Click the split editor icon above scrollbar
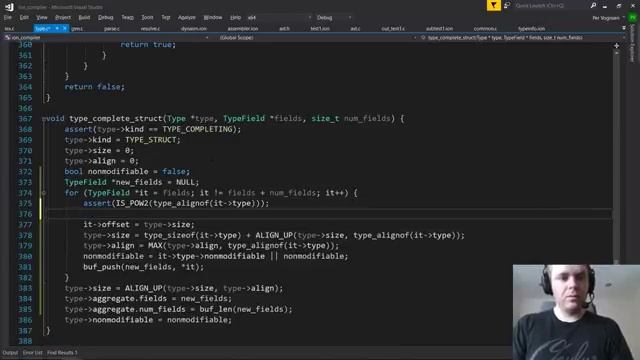Image resolution: width=640 pixels, height=360 pixels. [616, 45]
